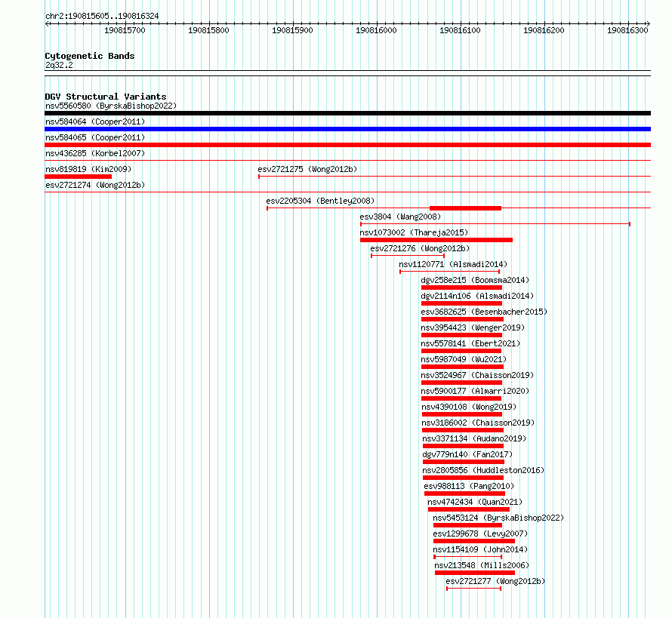Click nsv2805856 (Huddleston2016) label
The height and width of the screenshot is (618, 672).
[x=483, y=470]
